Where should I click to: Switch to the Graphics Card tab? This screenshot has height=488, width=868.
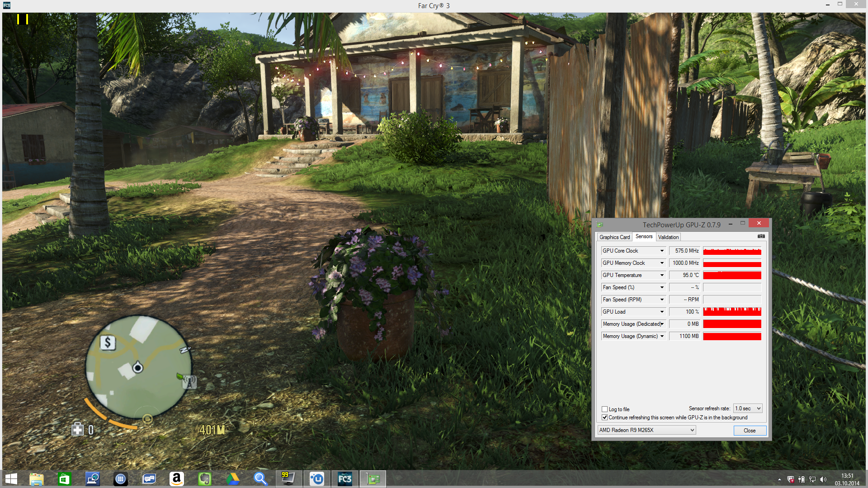click(614, 237)
